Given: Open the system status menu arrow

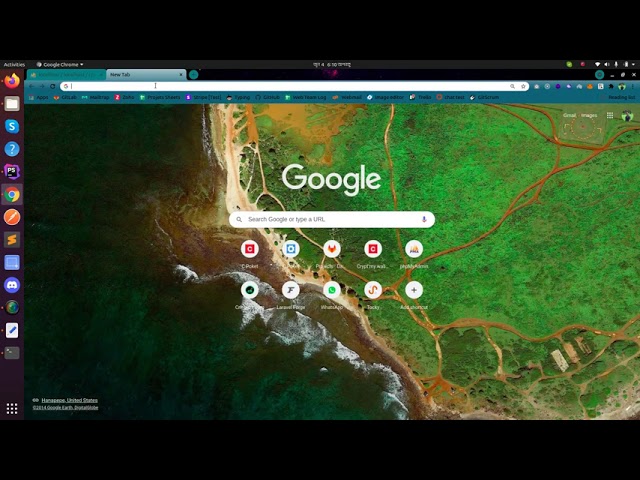Looking at the screenshot, I should [633, 64].
